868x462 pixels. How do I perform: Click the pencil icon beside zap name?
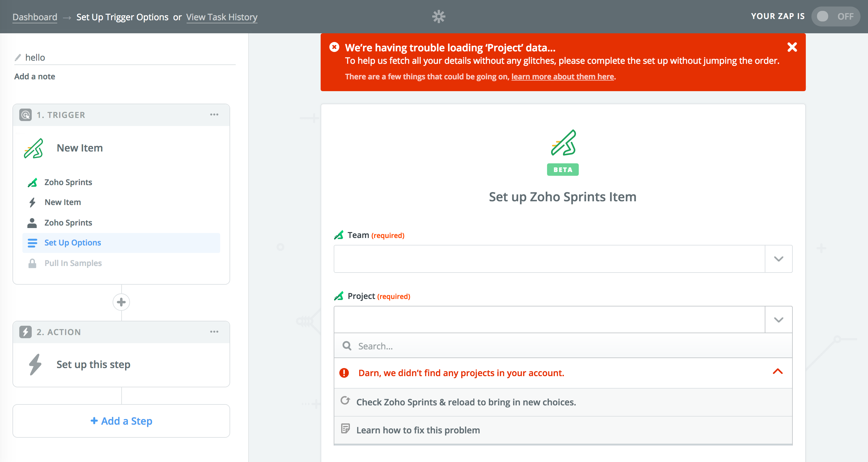click(x=18, y=58)
